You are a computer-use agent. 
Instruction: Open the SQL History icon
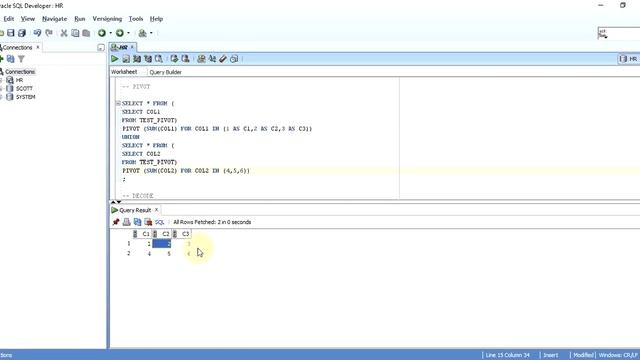[234, 59]
